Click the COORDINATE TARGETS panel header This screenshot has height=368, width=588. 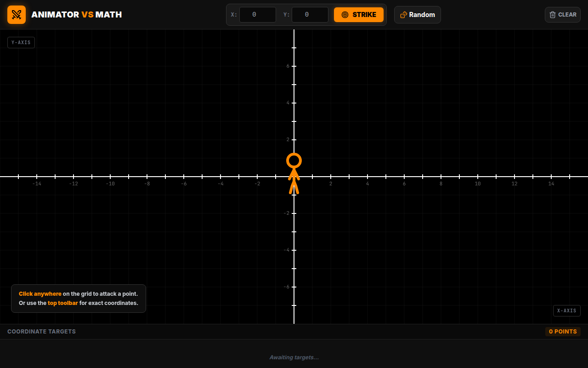tap(41, 332)
